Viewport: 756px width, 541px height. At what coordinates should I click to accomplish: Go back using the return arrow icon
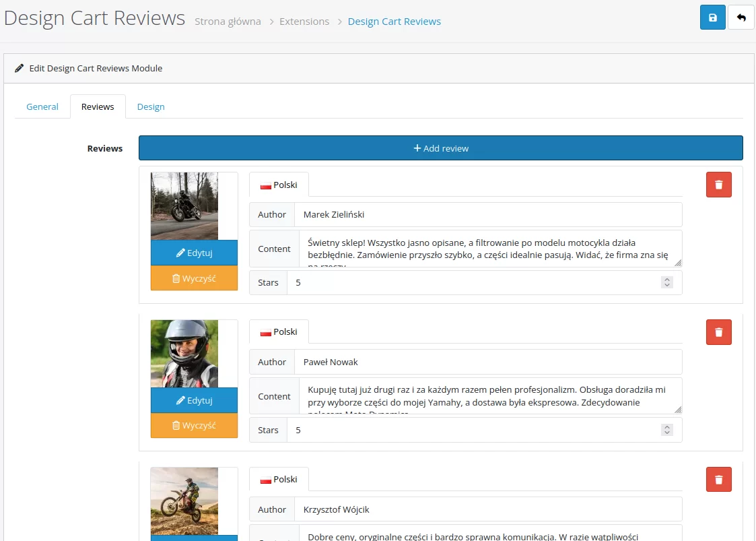click(741, 18)
